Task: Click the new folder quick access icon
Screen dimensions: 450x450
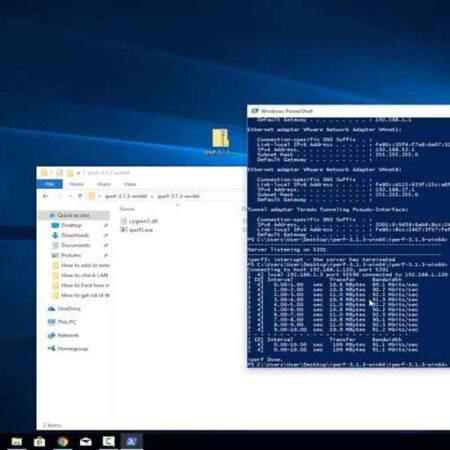Action: click(70, 172)
